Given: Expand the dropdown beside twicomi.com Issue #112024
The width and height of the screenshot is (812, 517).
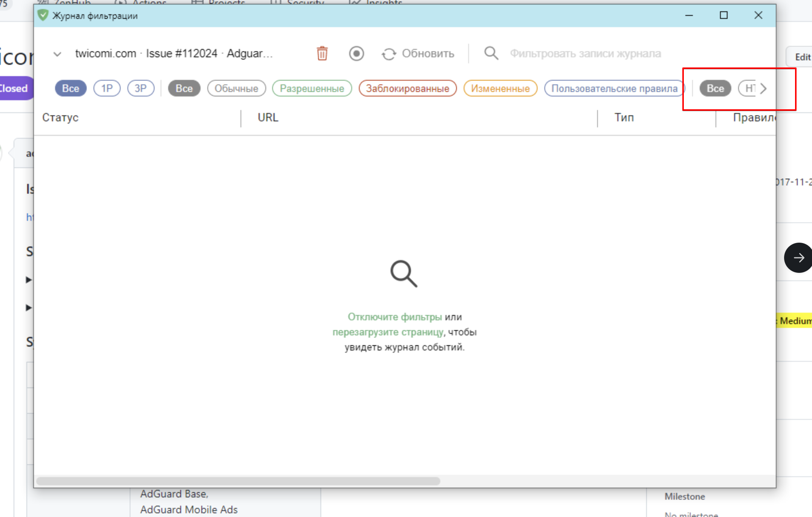Looking at the screenshot, I should [x=57, y=54].
